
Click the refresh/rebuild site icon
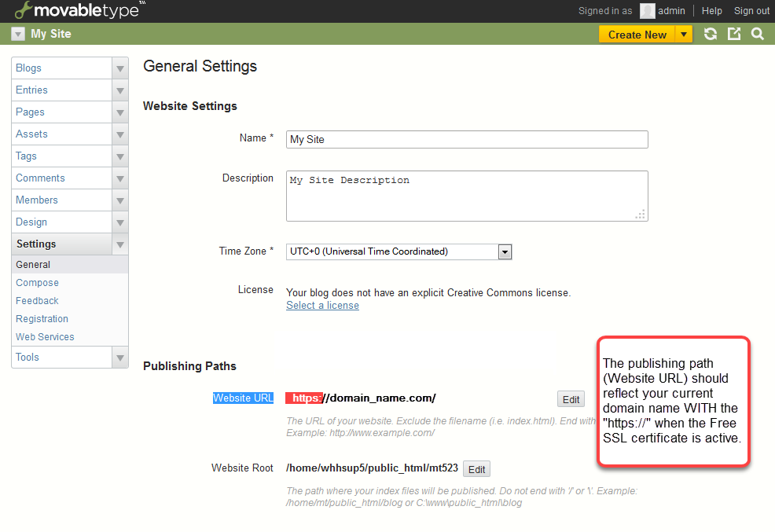[711, 34]
